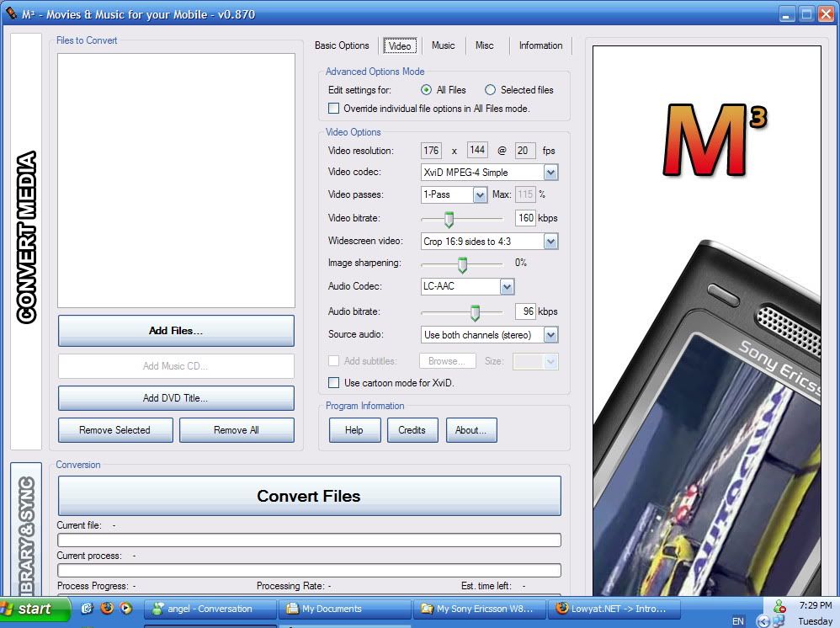
Task: Click the messenger icon in system tray
Action: click(779, 606)
